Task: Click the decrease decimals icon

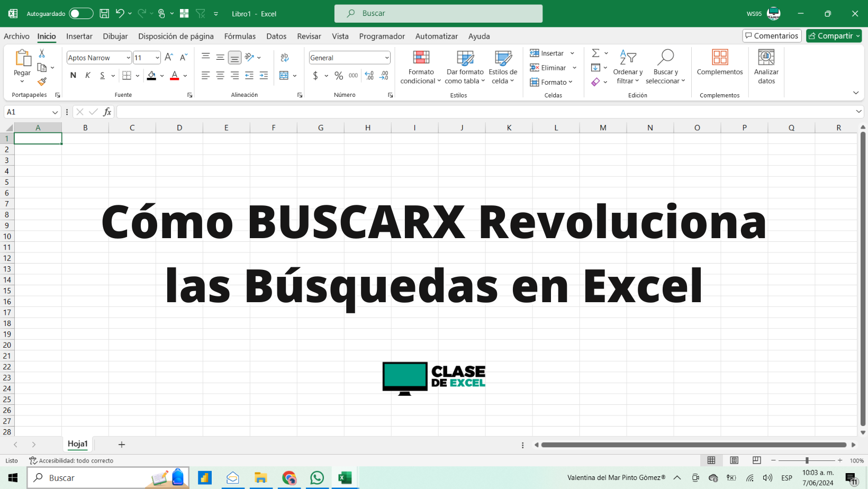Action: 384,75
